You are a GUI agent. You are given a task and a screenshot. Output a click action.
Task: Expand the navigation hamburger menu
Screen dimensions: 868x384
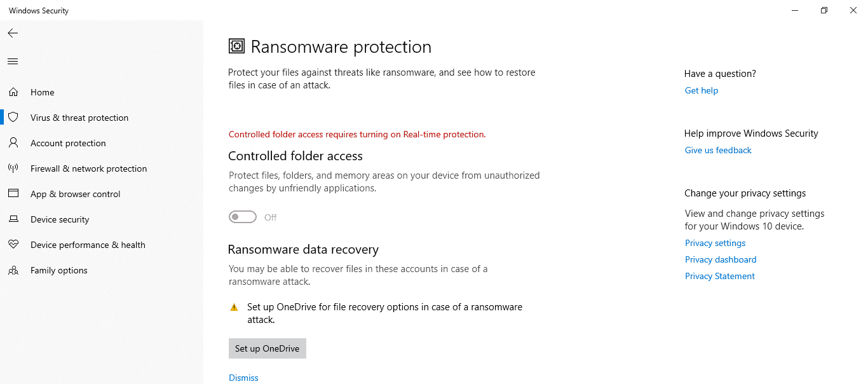[13, 61]
